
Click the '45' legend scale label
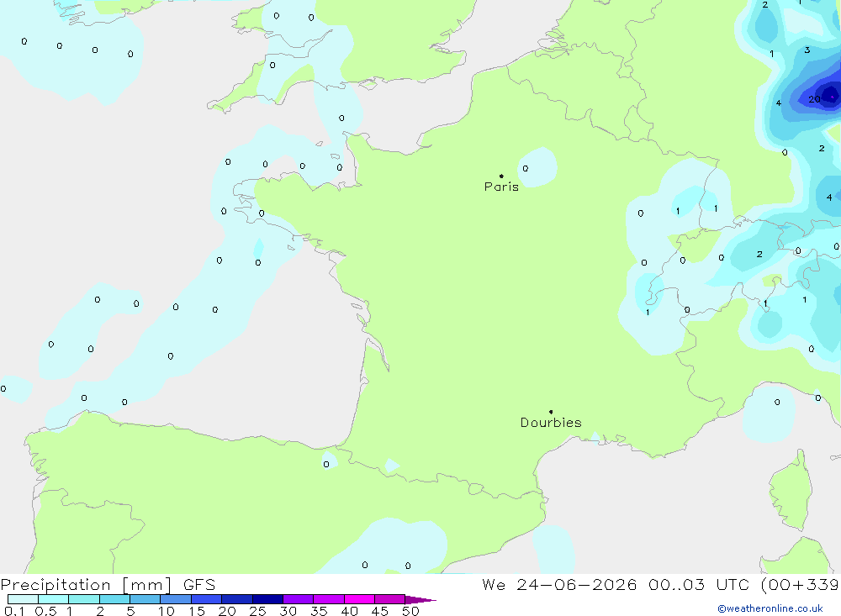[380, 611]
